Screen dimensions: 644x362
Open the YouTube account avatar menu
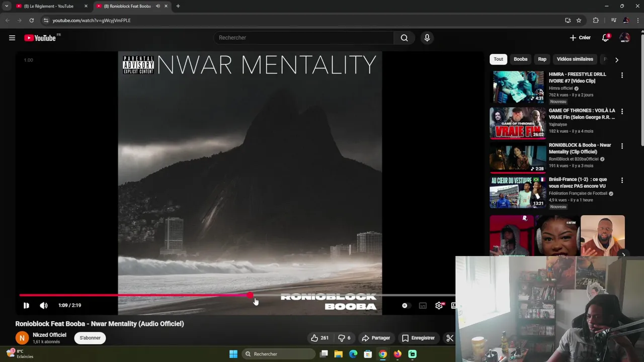[x=625, y=38]
